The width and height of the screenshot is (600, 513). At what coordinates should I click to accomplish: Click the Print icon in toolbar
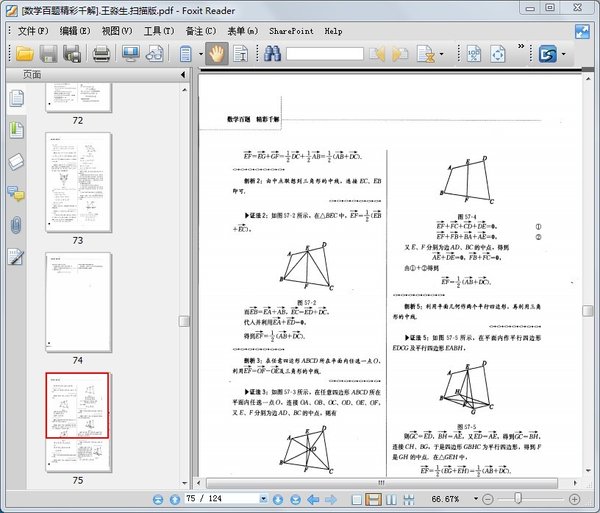(101, 54)
